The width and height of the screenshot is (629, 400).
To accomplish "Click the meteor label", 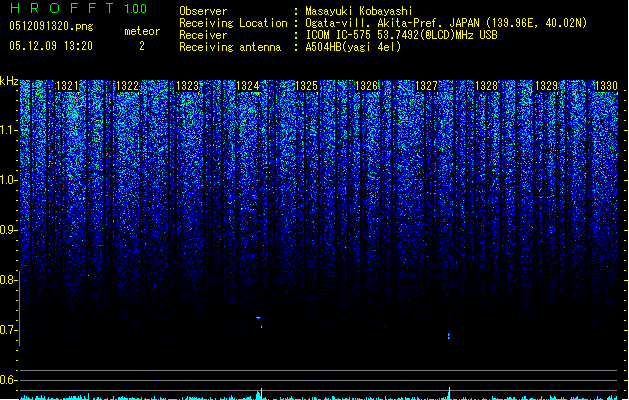I will 142,31.
